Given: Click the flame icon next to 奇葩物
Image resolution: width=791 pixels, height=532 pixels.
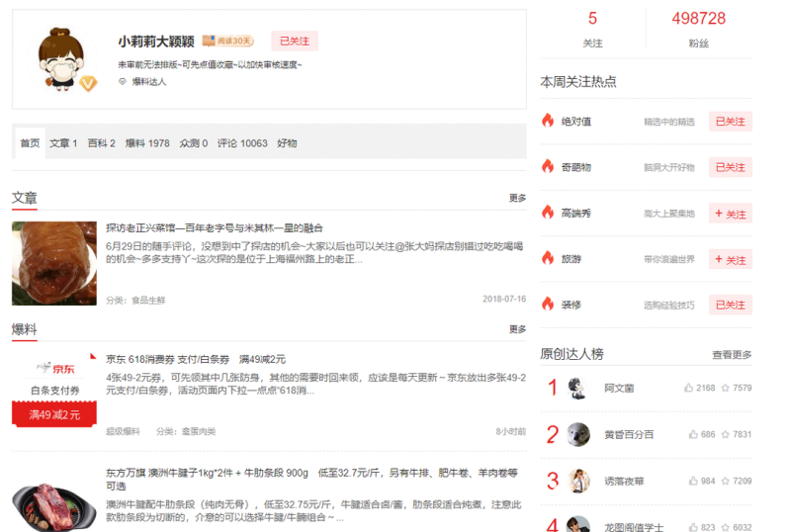Looking at the screenshot, I should point(548,166).
